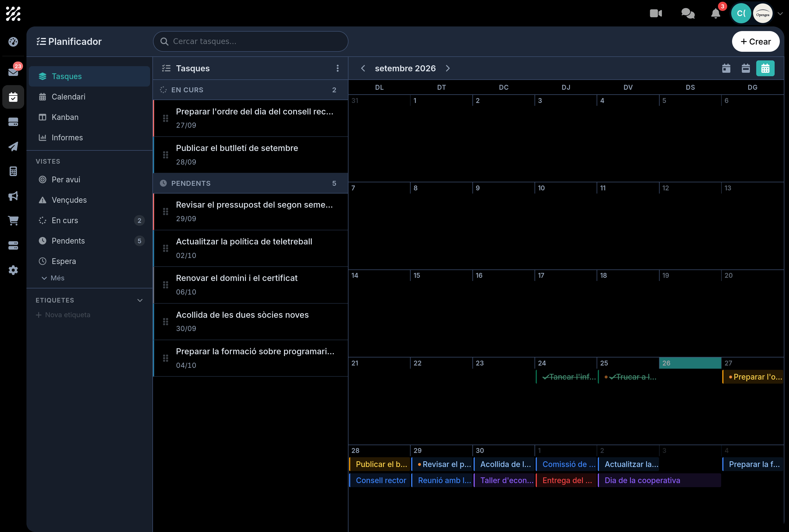Open the calculator icon in sidebar
This screenshot has height=532, width=789.
tap(13, 171)
